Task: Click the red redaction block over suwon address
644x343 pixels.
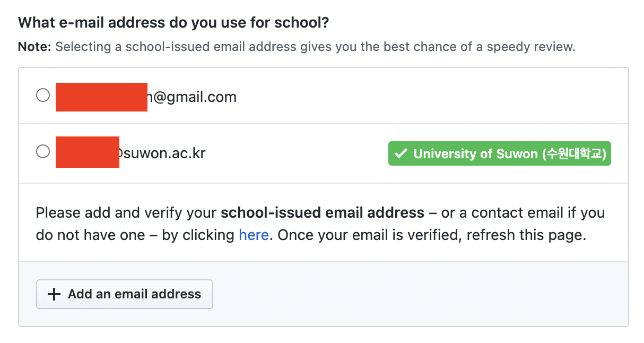Action: point(88,152)
